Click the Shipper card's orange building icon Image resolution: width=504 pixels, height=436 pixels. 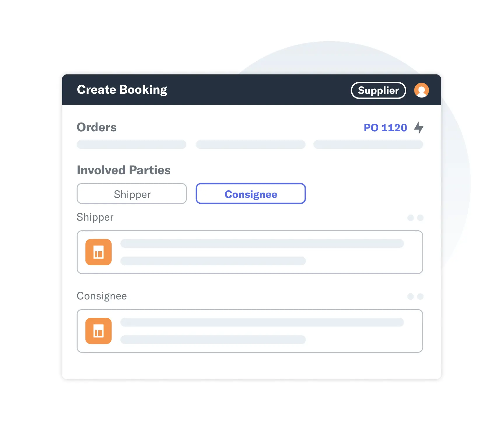pyautogui.click(x=99, y=252)
